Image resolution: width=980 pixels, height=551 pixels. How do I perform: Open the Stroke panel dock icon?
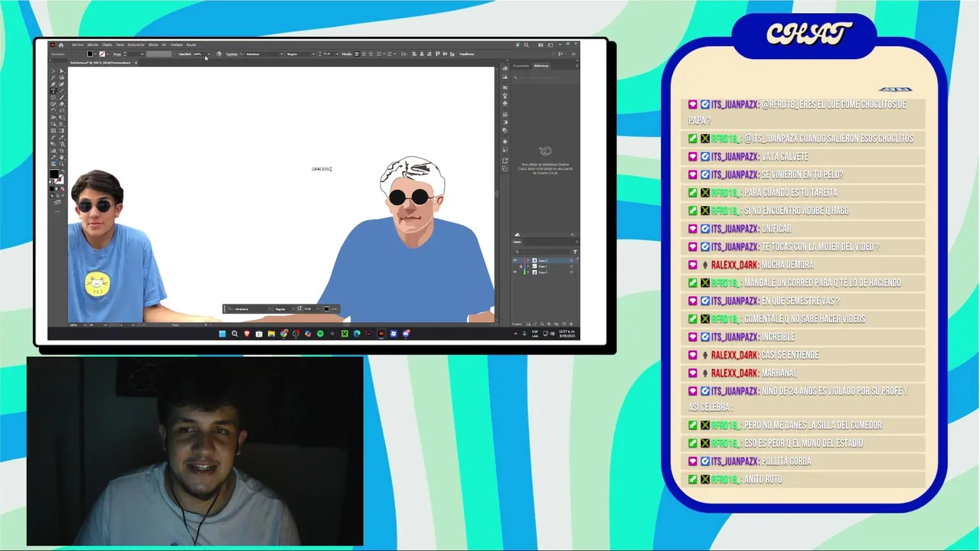505,114
